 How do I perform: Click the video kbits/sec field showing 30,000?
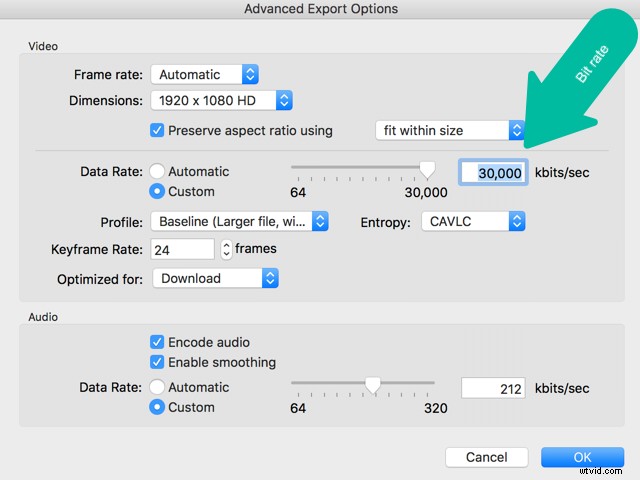pos(493,172)
